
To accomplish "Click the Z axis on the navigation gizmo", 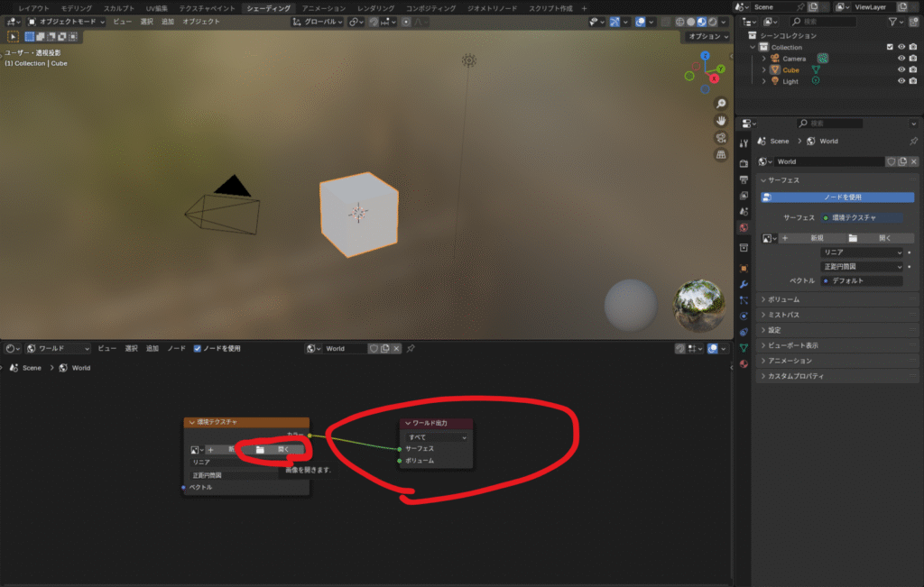I will pos(705,55).
